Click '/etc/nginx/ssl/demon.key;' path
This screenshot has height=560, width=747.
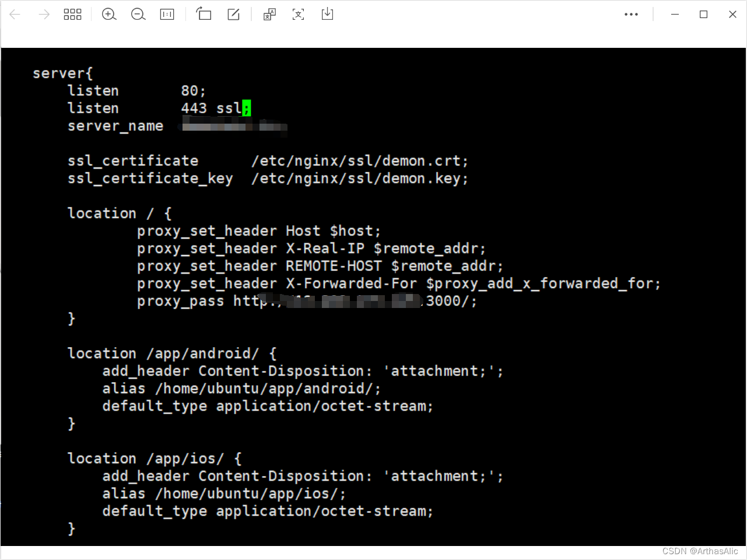click(x=360, y=178)
